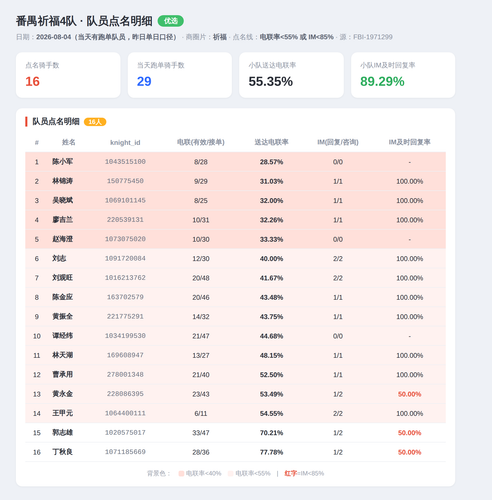This screenshot has width=492, height=500.
Task: Sort by the 送达电联率 column header
Action: (271, 142)
